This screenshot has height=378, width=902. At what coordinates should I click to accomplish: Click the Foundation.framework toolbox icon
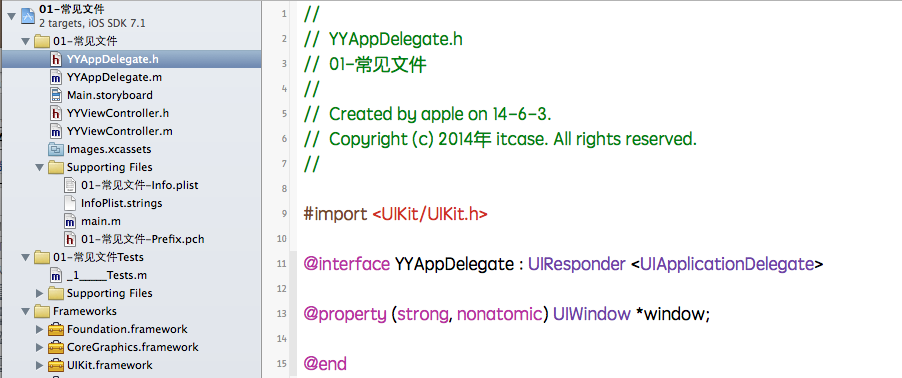[56, 330]
